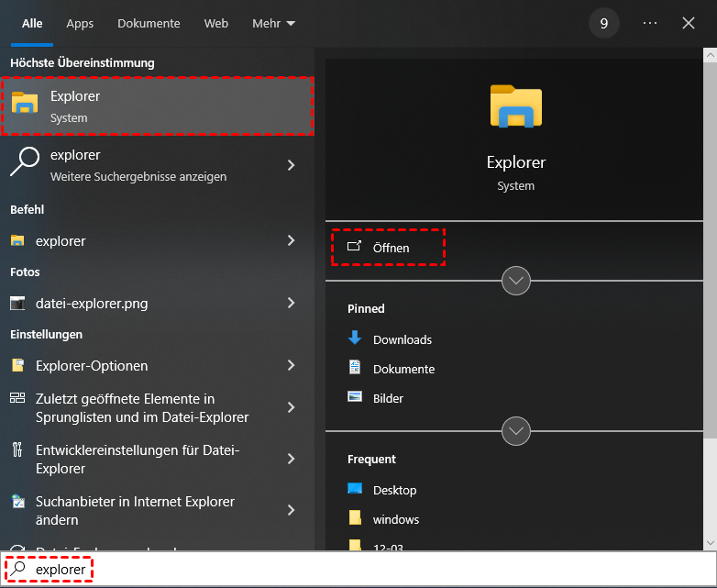Click the Dokumente document icon under Pinned
The height and width of the screenshot is (588, 717).
pos(356,368)
